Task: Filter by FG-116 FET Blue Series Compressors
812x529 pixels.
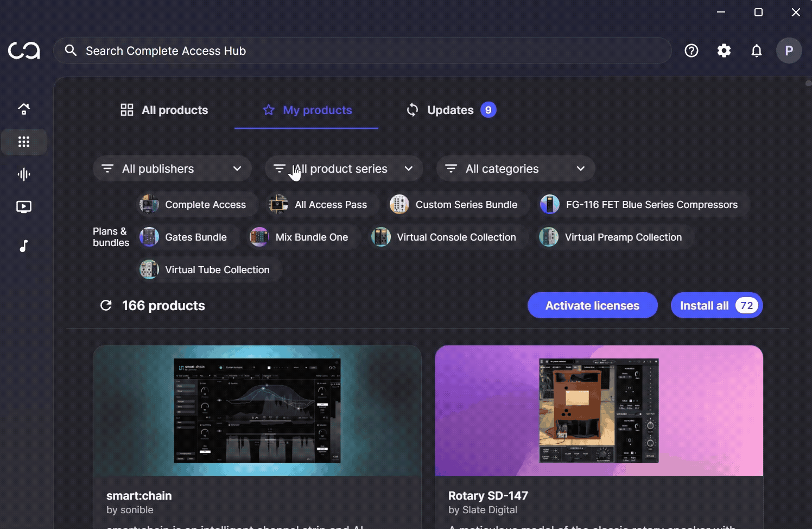Action: coord(644,204)
